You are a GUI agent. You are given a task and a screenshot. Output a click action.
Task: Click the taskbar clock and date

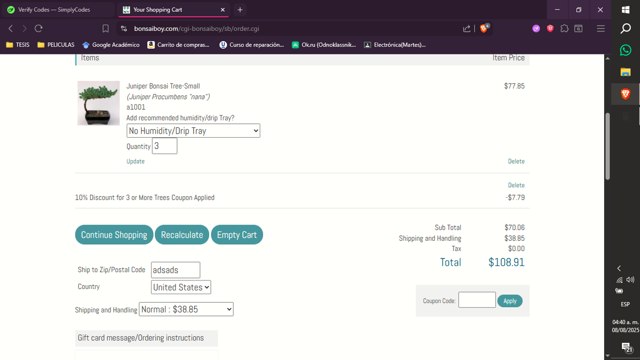pos(625,326)
